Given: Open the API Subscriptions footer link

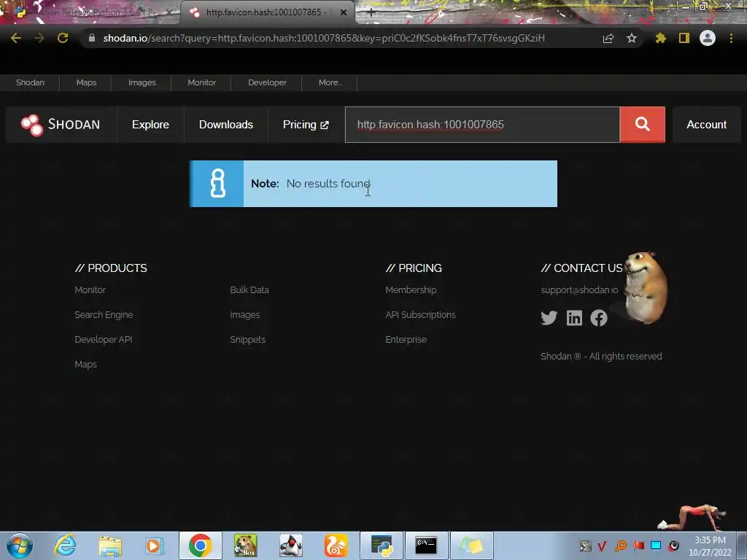Looking at the screenshot, I should 421,315.
